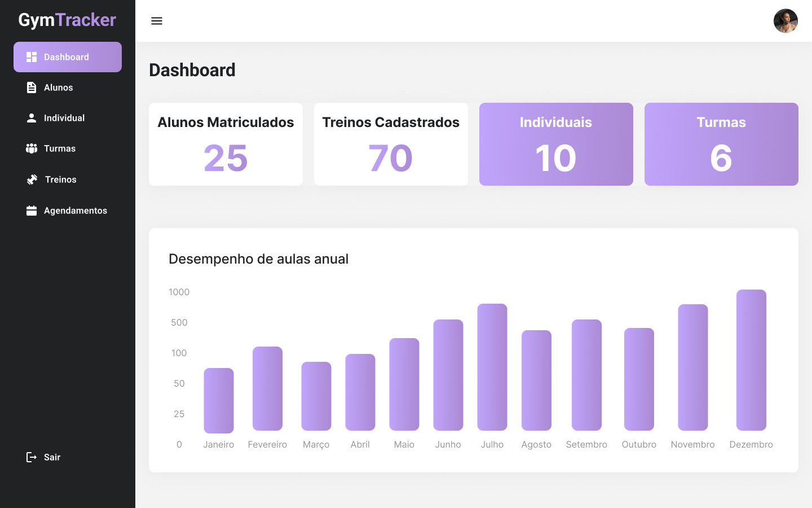Open the user profile avatar
812x508 pixels.
pyautogui.click(x=785, y=21)
